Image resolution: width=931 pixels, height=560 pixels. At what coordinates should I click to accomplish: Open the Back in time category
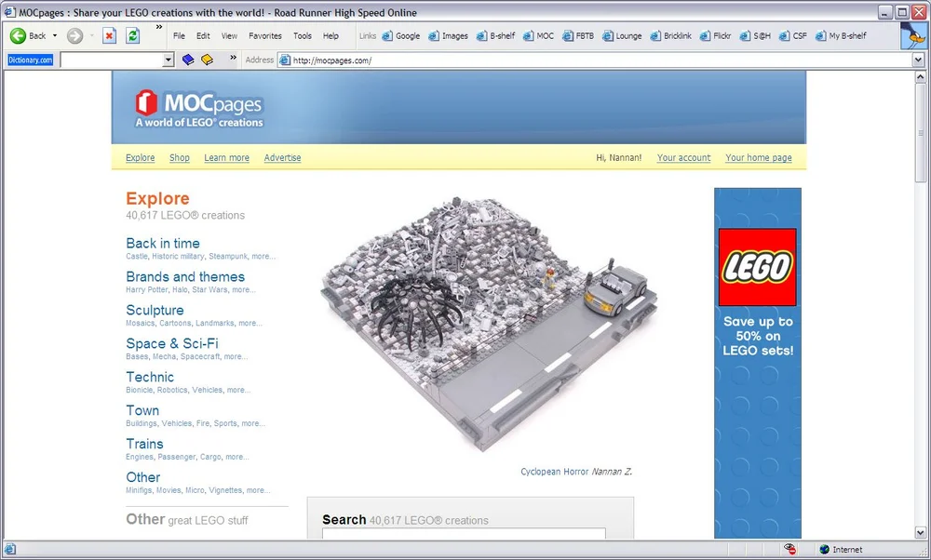click(x=163, y=243)
